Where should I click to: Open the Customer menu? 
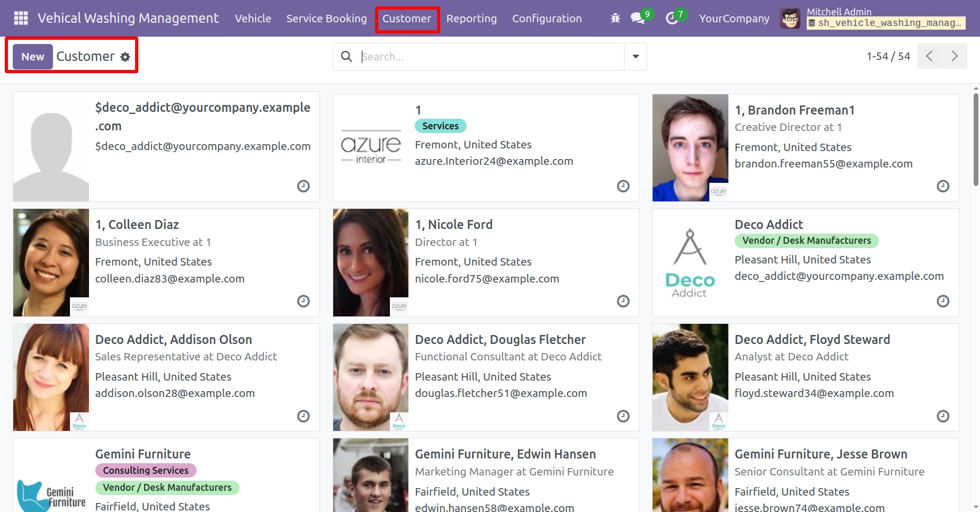(407, 19)
